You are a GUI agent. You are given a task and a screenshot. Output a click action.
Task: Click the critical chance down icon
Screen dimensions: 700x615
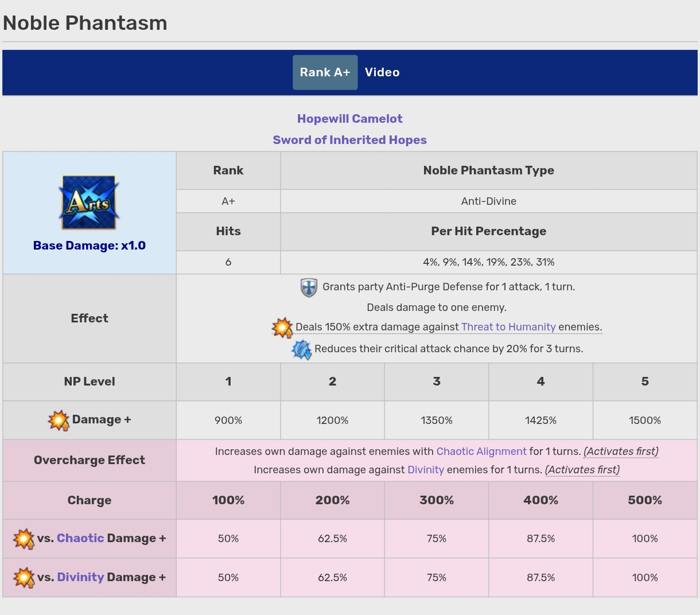click(x=302, y=349)
